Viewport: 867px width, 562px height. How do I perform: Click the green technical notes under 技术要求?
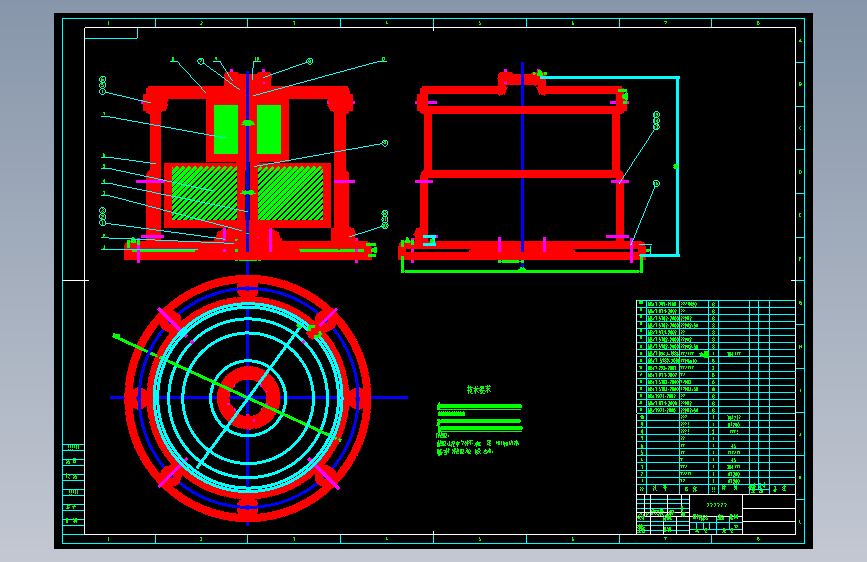coord(479,429)
